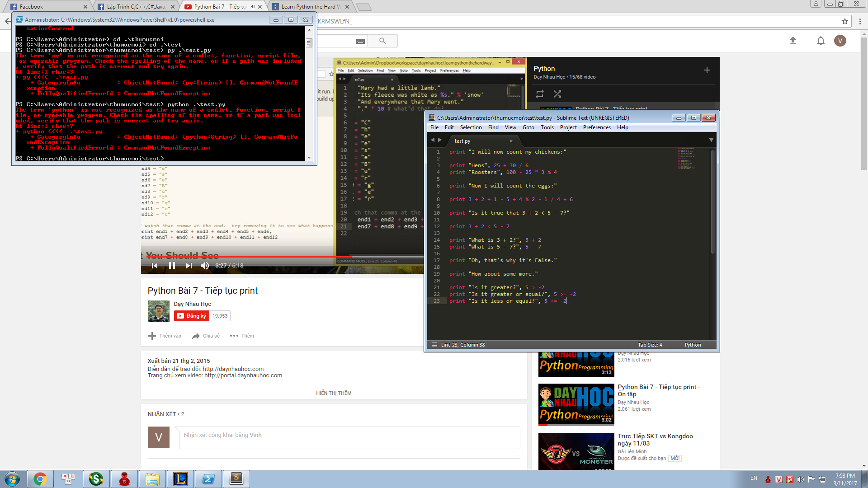Open Python syntax selector in status bar

[693, 345]
